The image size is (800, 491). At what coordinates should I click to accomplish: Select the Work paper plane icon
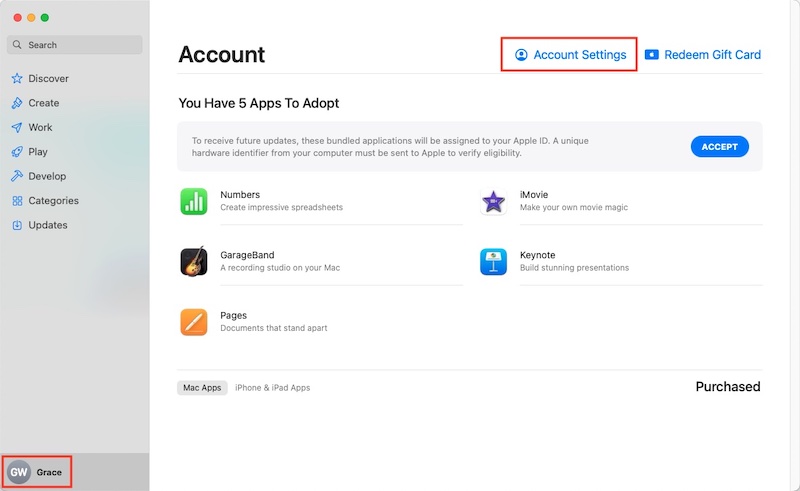pos(17,128)
